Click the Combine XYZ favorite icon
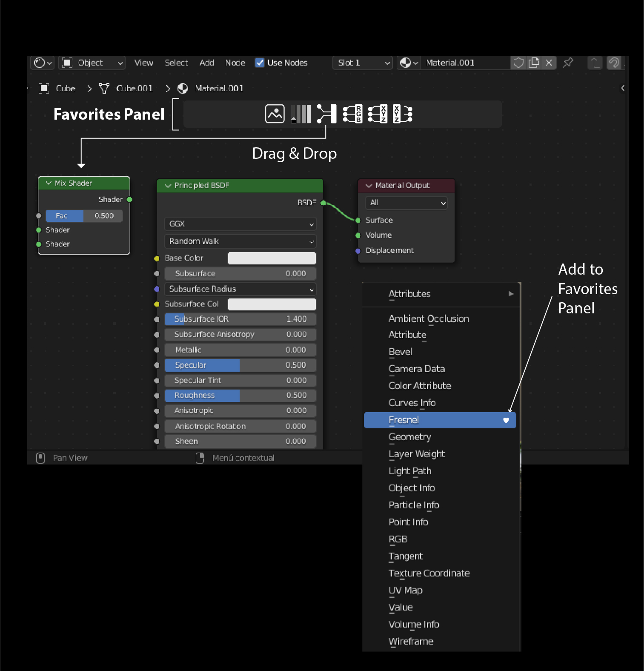 [x=403, y=114]
